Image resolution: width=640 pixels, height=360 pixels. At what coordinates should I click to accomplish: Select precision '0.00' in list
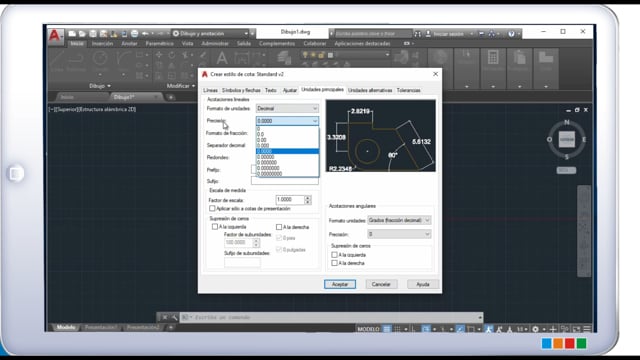287,140
